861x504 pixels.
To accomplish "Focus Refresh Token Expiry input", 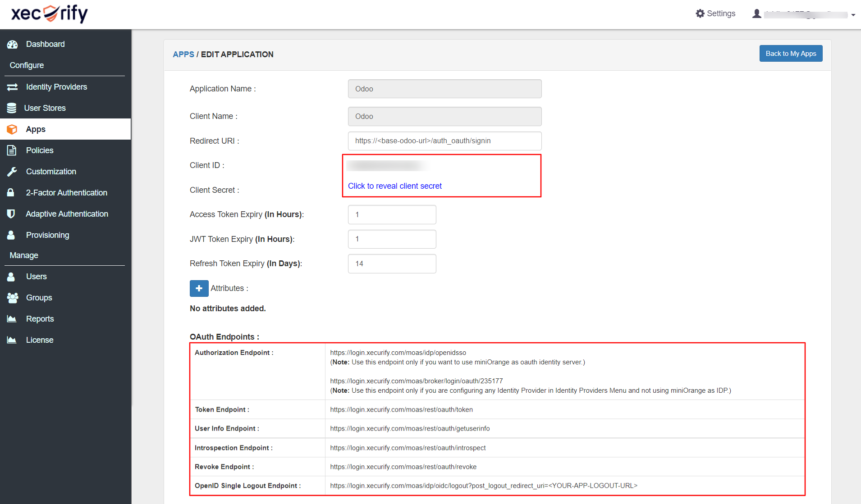I will pyautogui.click(x=392, y=263).
